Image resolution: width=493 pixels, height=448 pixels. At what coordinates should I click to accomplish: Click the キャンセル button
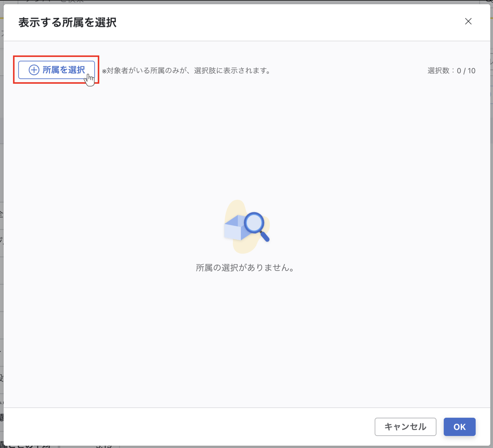[x=405, y=426]
